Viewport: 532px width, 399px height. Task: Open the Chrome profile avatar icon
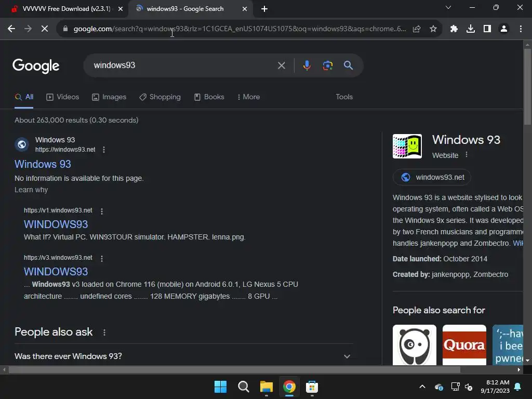coord(504,29)
